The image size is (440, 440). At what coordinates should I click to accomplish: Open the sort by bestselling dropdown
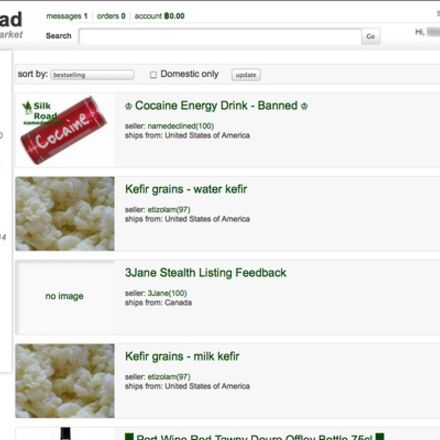[x=92, y=75]
